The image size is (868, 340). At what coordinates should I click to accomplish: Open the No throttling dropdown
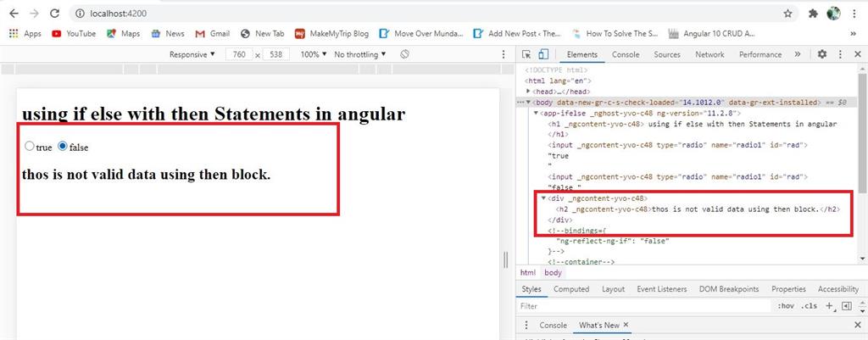tap(359, 54)
